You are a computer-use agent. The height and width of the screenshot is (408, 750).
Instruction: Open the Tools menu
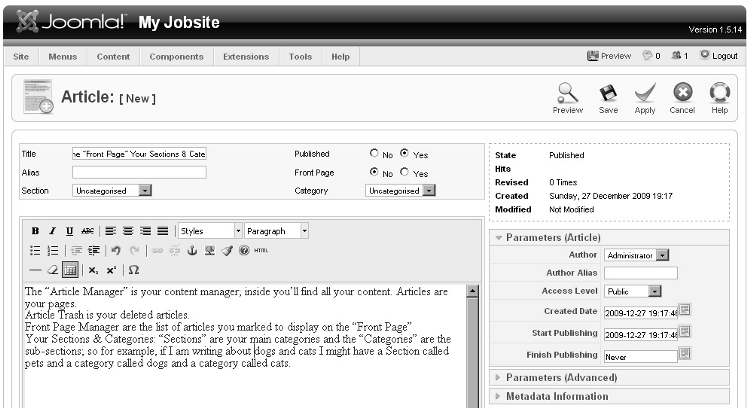[300, 56]
